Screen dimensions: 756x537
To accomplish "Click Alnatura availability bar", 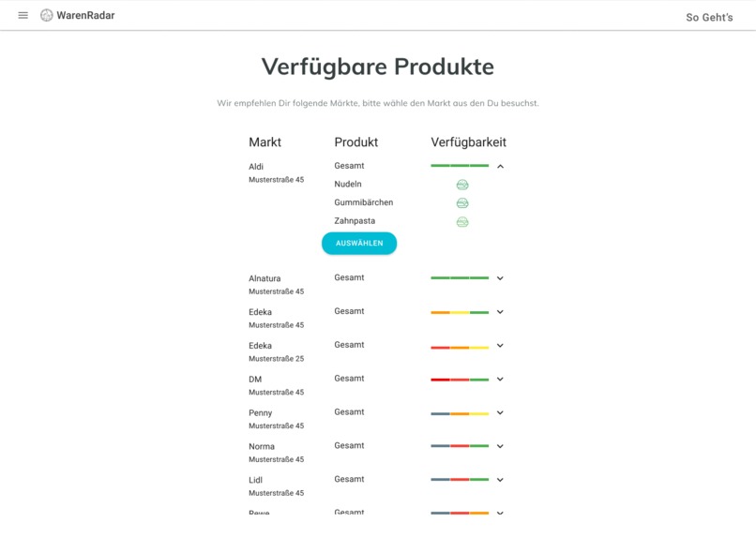I will pyautogui.click(x=460, y=278).
